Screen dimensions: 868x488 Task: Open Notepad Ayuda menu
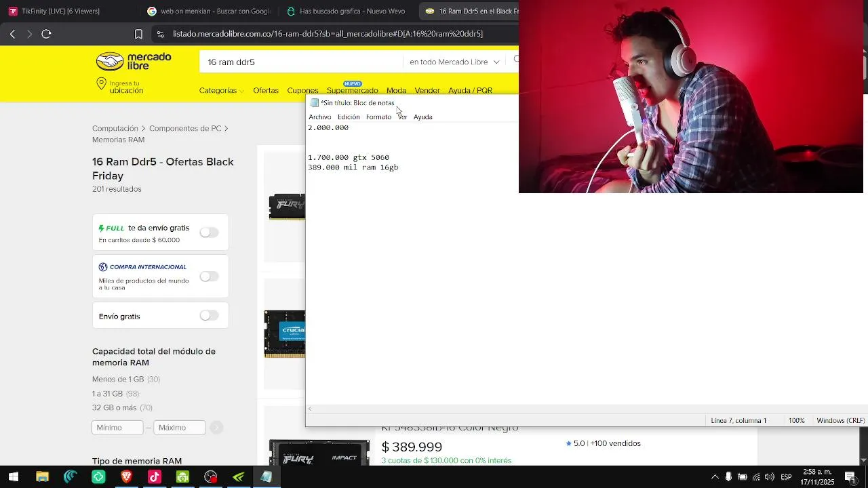[x=423, y=117]
